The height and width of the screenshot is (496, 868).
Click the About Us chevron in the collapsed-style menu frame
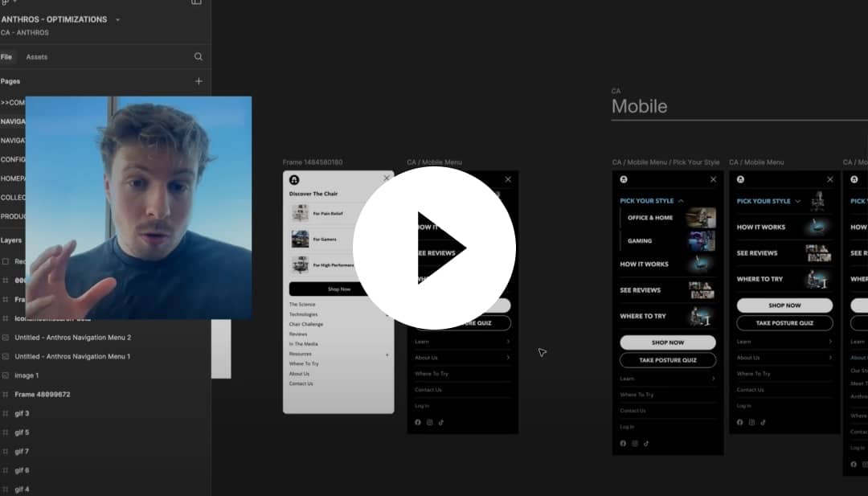(829, 358)
